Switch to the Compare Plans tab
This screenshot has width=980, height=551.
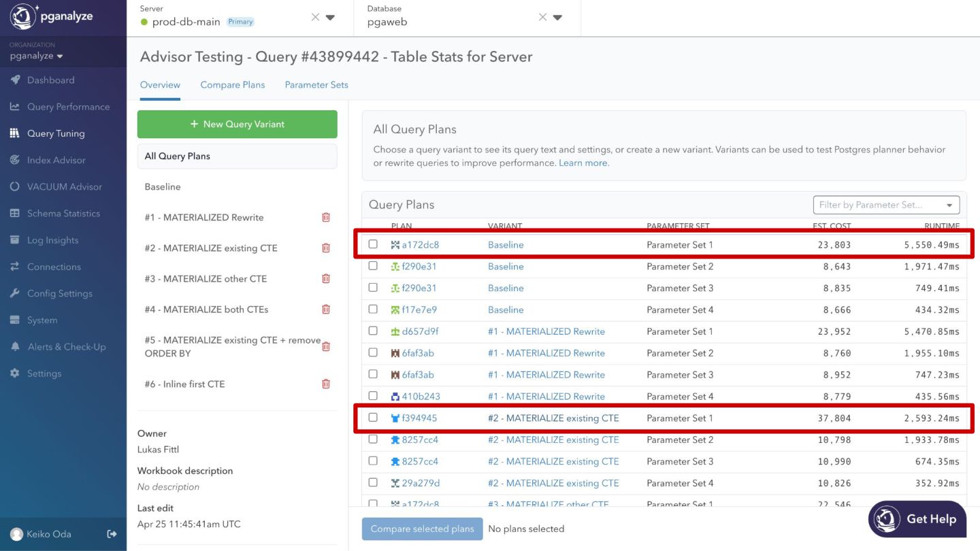[233, 85]
